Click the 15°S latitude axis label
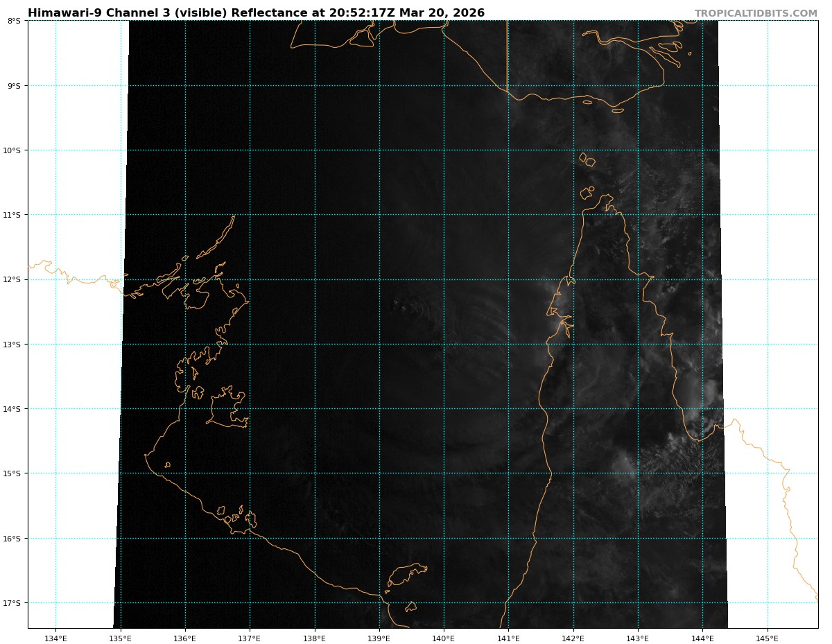The image size is (832, 644). (12, 473)
